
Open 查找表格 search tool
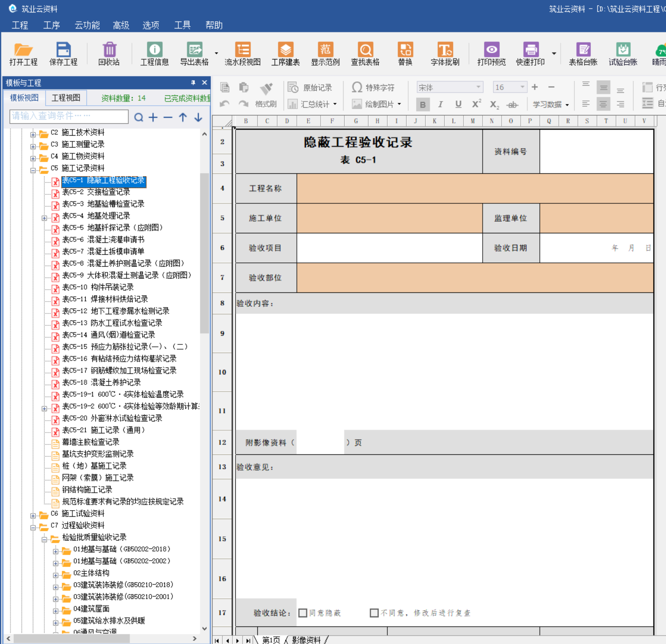point(365,54)
